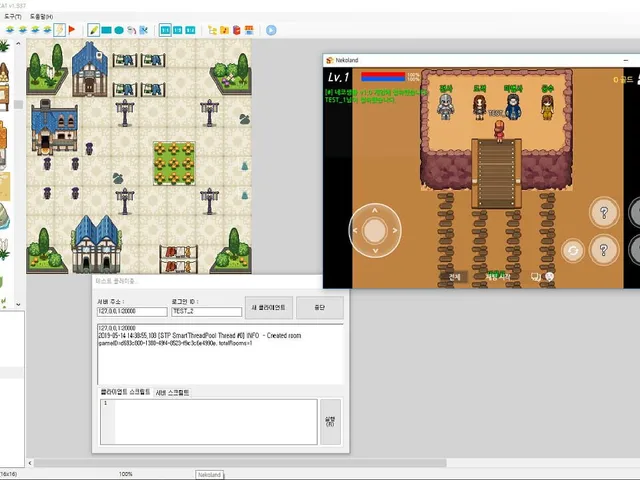Open the red book database icon
The image size is (640, 480).
[237, 30]
